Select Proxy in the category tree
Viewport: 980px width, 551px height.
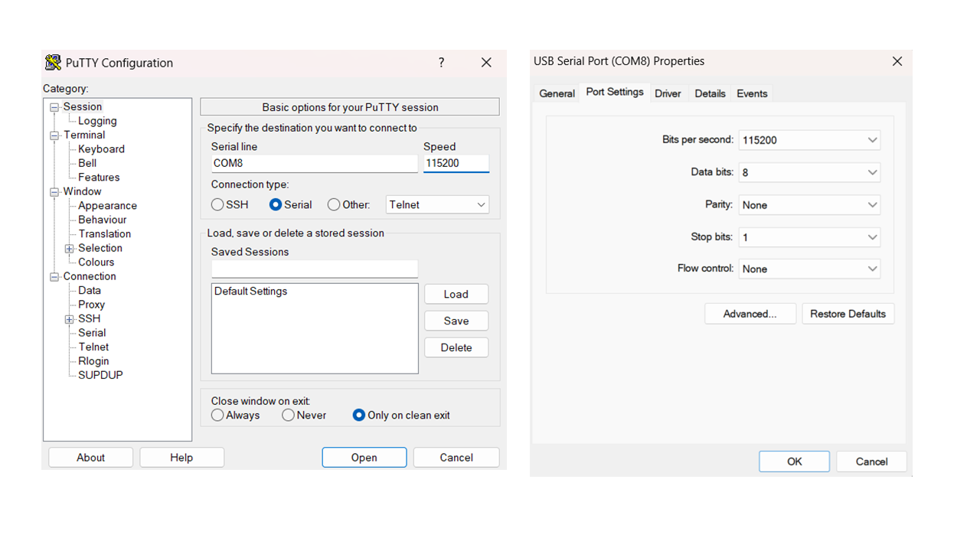pos(91,305)
